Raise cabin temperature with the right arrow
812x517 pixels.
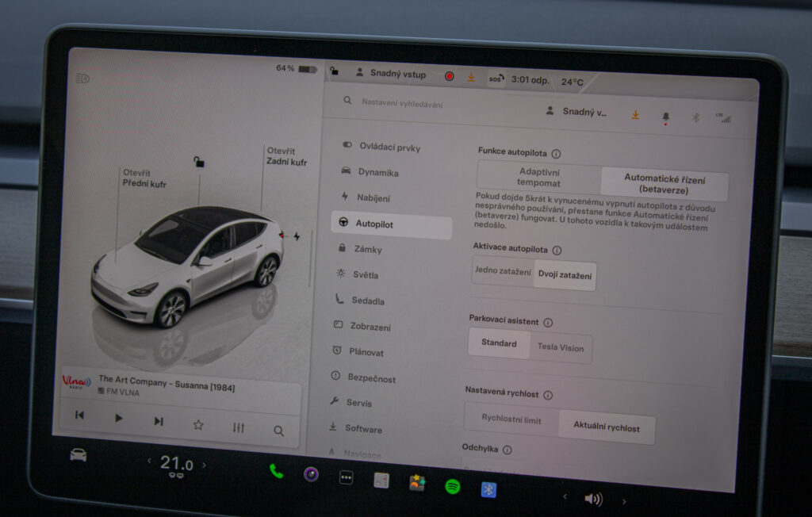coord(204,465)
